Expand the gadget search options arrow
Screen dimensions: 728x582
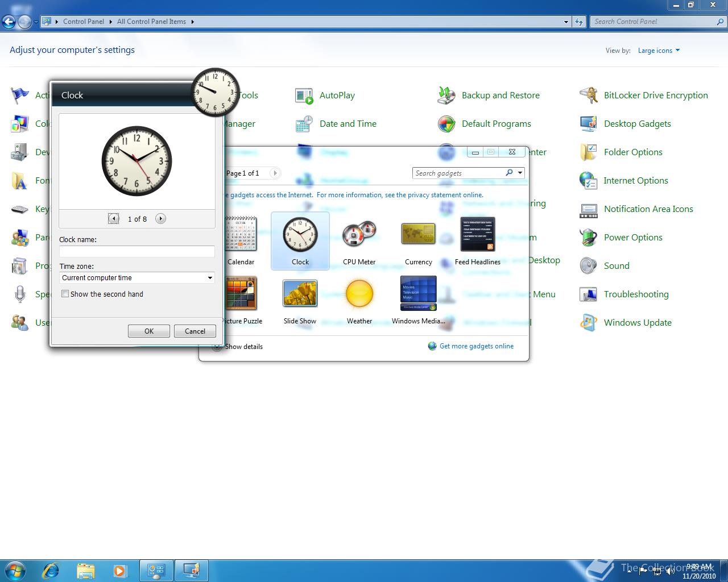click(x=520, y=173)
